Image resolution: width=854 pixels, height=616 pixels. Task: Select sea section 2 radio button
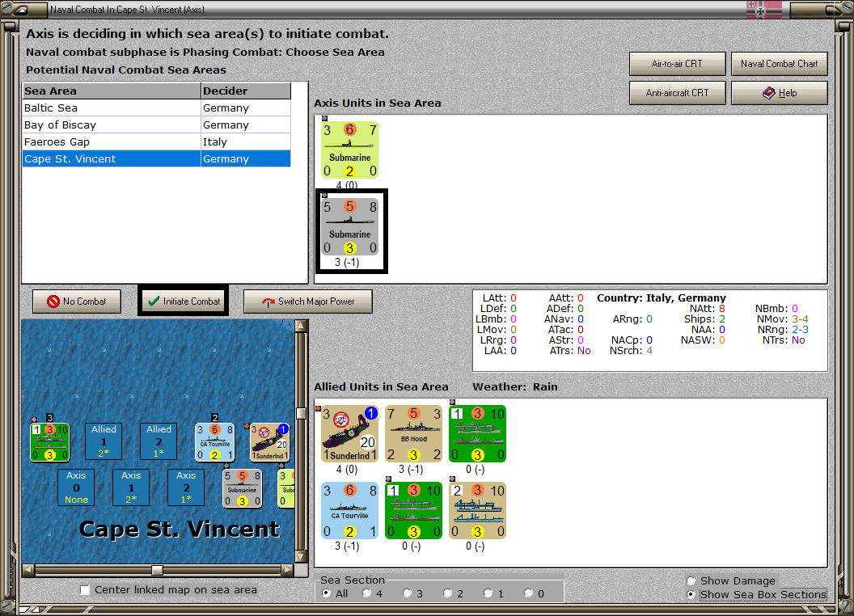click(448, 593)
